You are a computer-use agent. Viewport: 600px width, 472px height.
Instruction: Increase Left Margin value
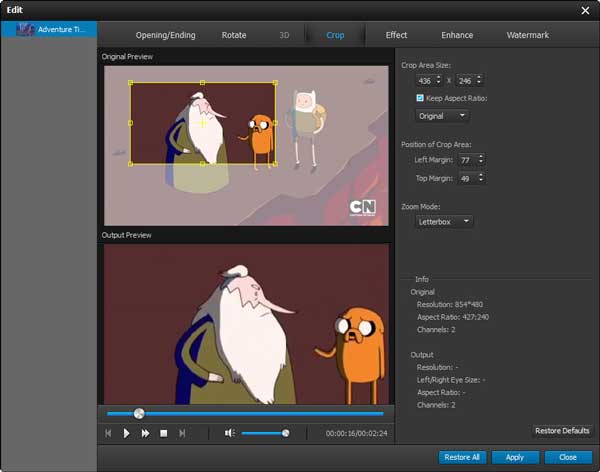(x=481, y=157)
